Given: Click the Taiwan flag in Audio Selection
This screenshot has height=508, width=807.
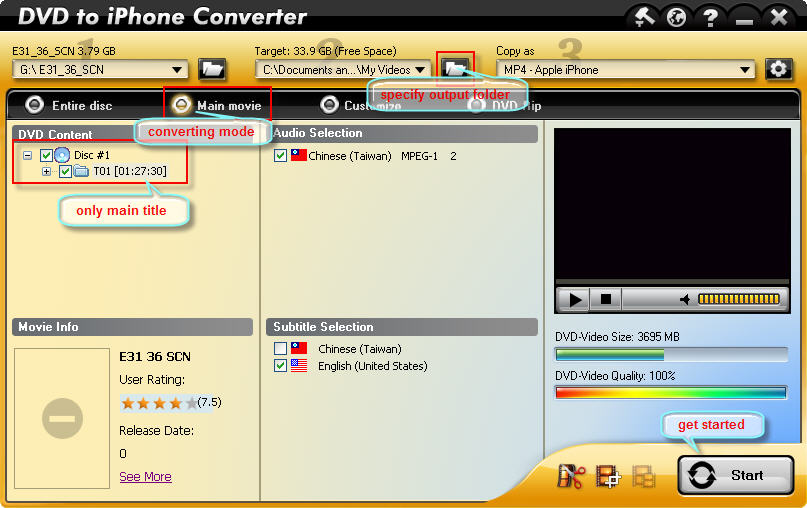Looking at the screenshot, I should pos(299,155).
